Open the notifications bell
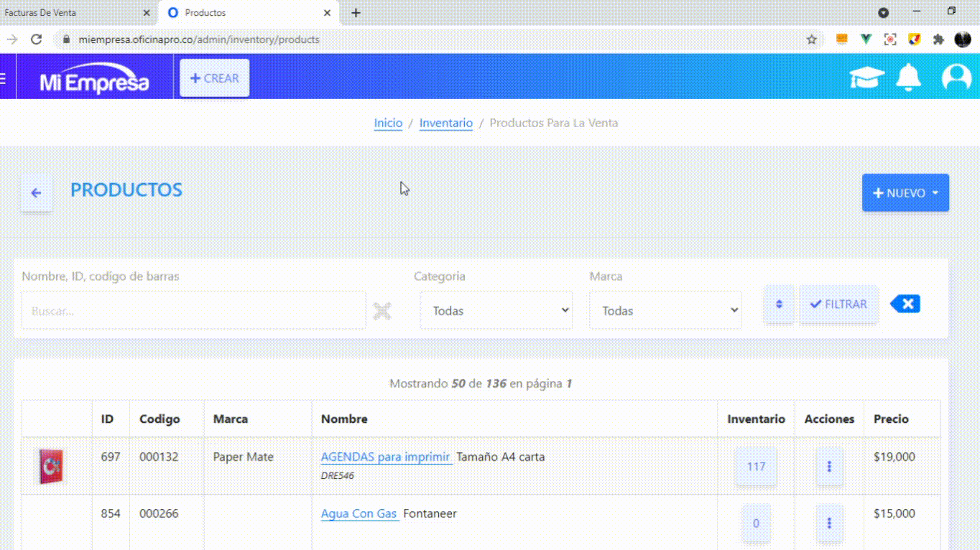The width and height of the screenshot is (980, 550). coord(909,78)
